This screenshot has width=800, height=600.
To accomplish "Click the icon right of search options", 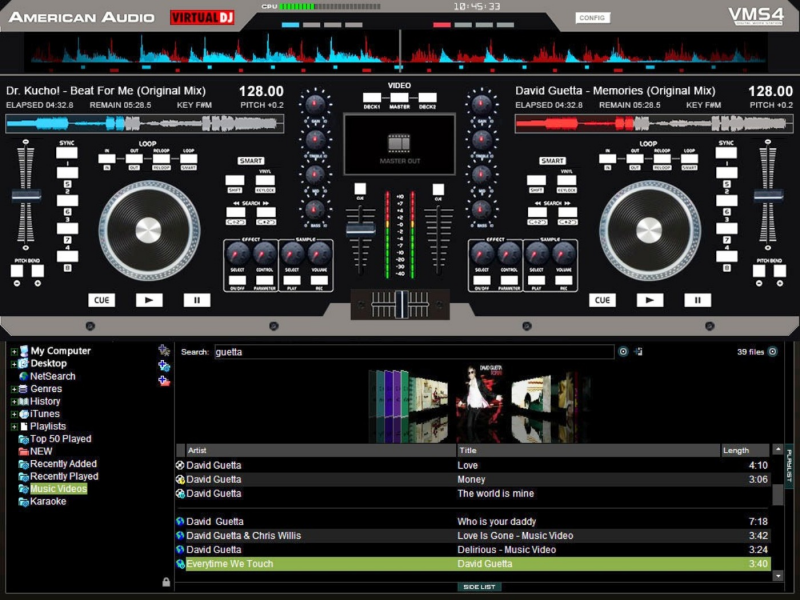I will click(639, 352).
